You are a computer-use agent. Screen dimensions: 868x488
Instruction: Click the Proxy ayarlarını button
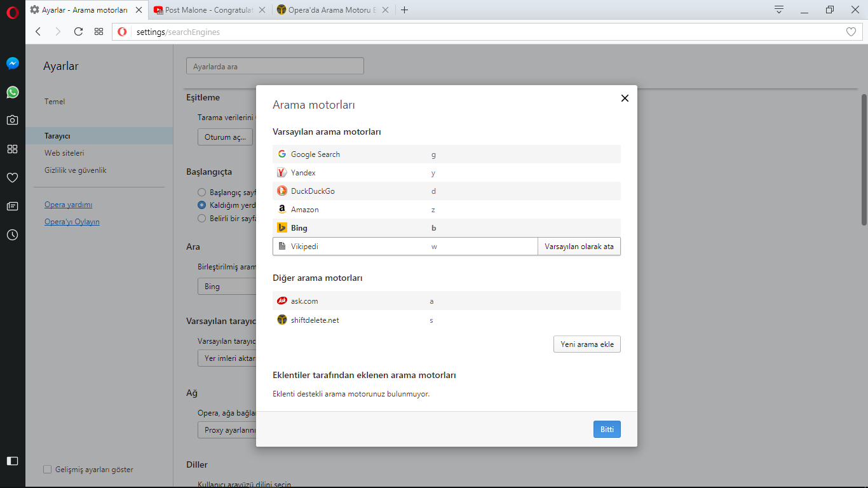[x=227, y=430]
